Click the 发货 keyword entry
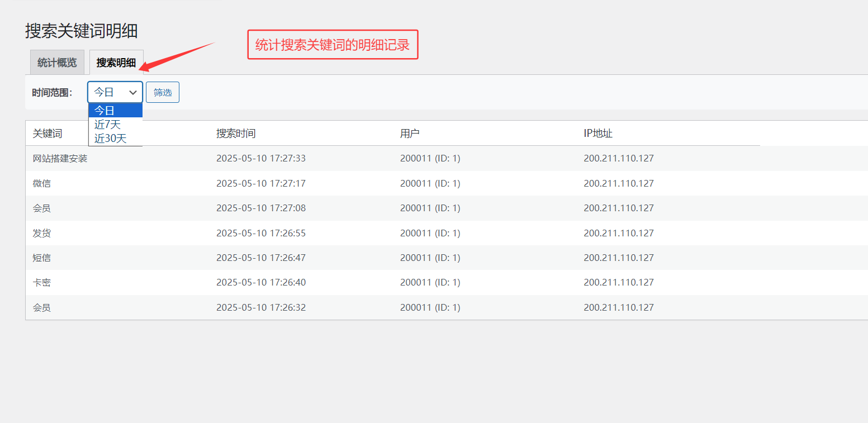 [x=42, y=233]
